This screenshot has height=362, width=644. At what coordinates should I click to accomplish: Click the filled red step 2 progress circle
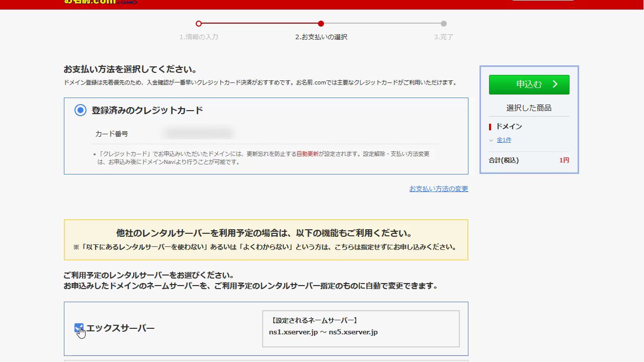(321, 24)
